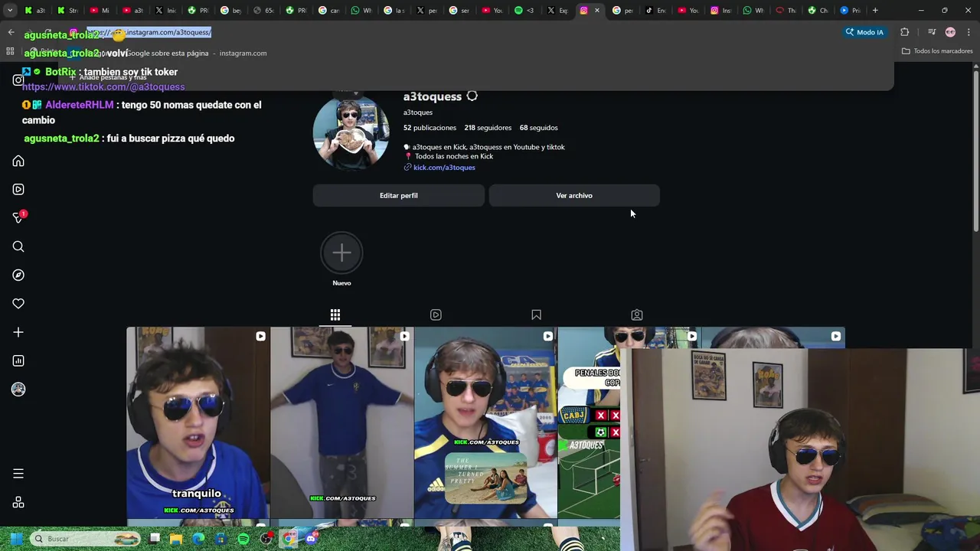Open the 'tranquilo' reel post thumbnail
The width and height of the screenshot is (980, 551).
coord(198,423)
